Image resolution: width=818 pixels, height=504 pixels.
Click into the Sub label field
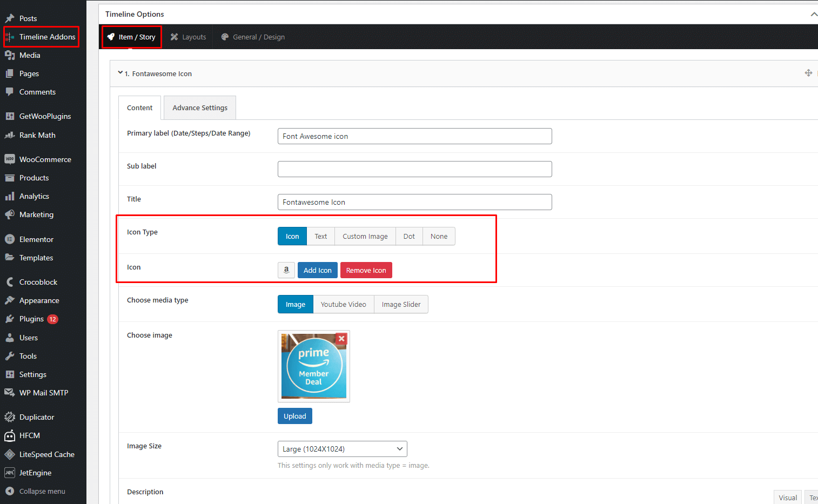(414, 169)
